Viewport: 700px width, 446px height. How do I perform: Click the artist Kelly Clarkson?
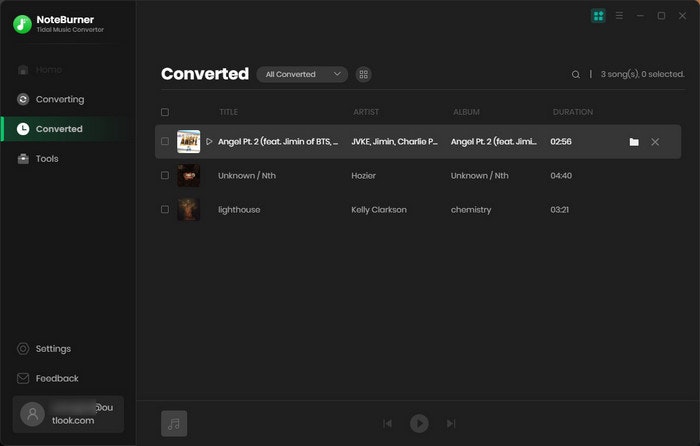point(379,210)
